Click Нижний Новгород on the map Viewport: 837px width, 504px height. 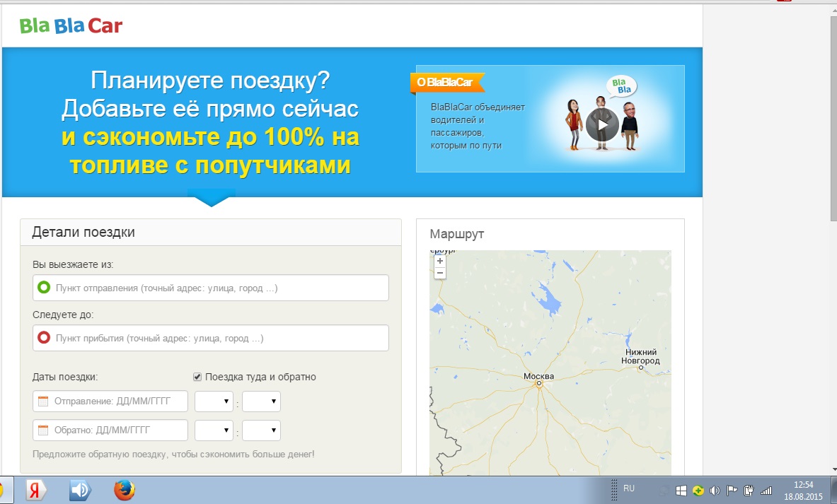pyautogui.click(x=640, y=357)
